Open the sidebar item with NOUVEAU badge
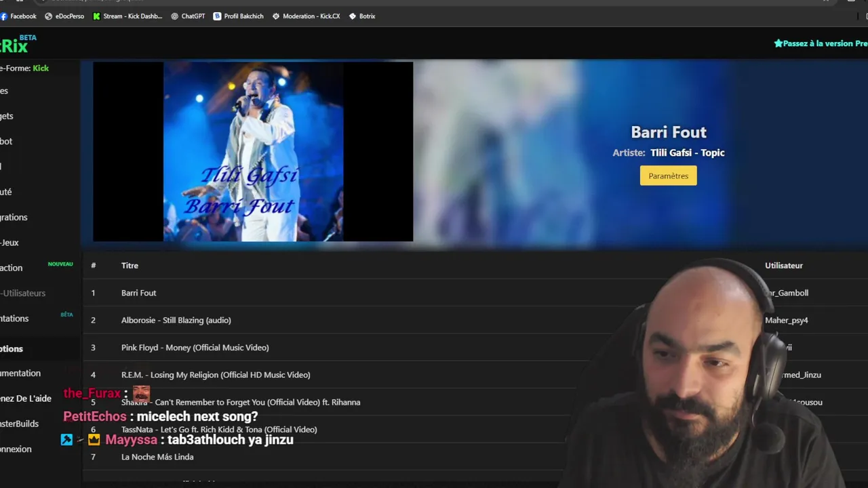 37,268
